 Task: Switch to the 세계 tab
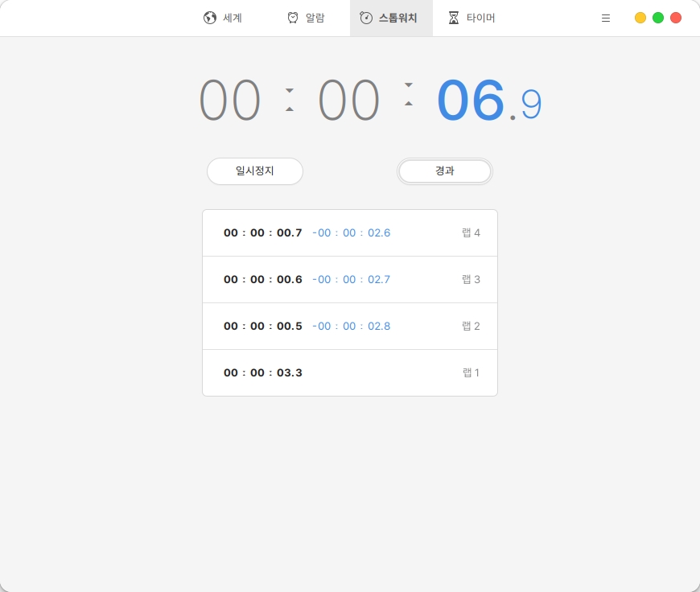coord(233,18)
